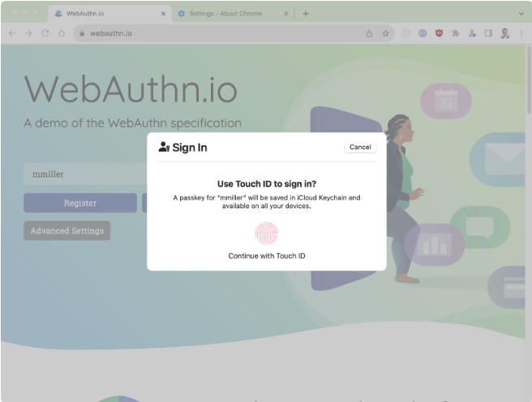Go to the Home page icon
The image size is (532, 402).
pyautogui.click(x=62, y=33)
